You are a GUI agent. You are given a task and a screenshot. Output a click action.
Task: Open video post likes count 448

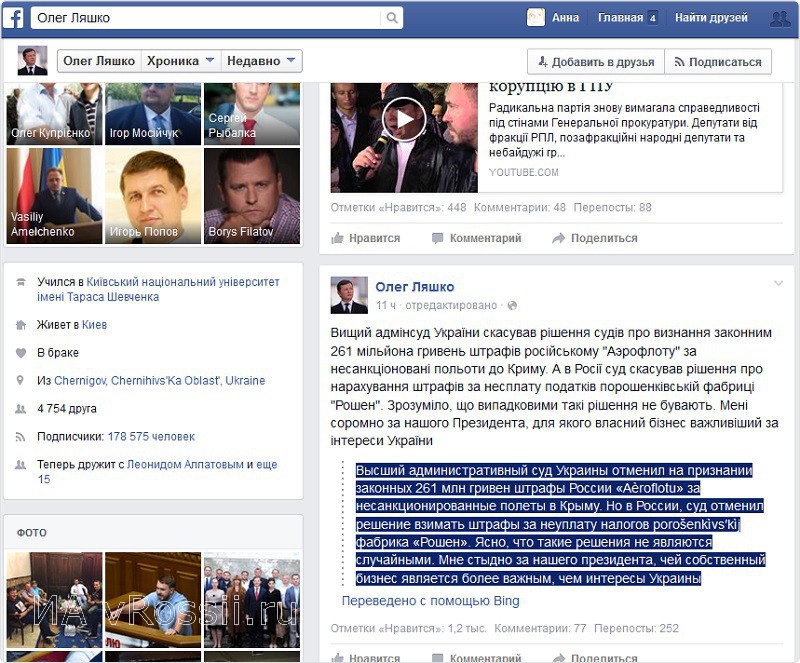click(398, 208)
